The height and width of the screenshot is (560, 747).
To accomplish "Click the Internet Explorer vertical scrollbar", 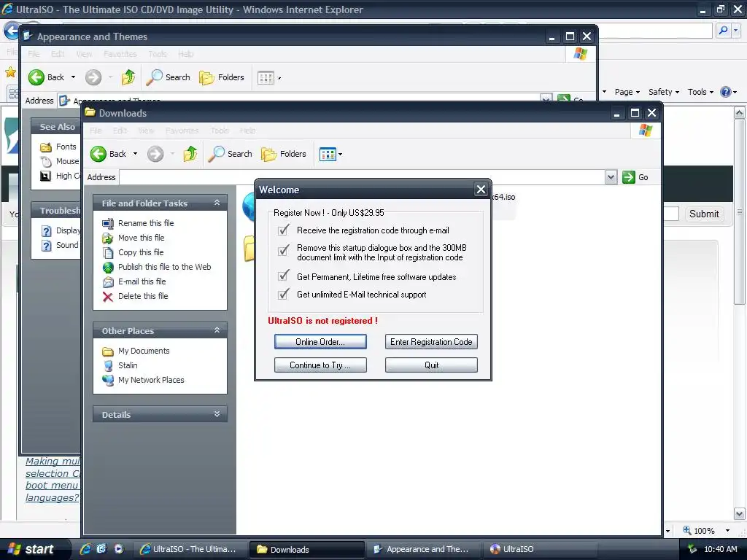I will tap(740, 314).
